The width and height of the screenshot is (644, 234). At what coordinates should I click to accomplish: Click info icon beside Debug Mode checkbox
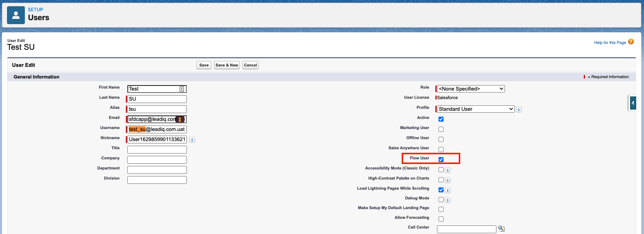point(447,200)
